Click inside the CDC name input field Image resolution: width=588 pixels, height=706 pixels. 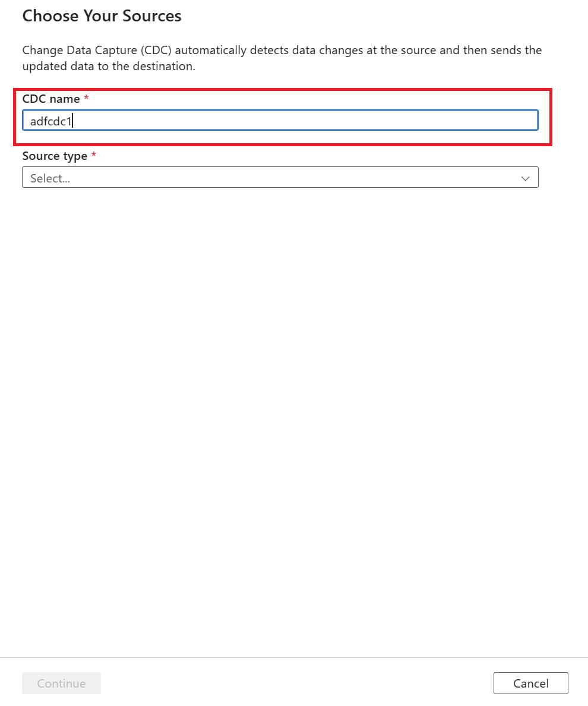tap(280, 120)
